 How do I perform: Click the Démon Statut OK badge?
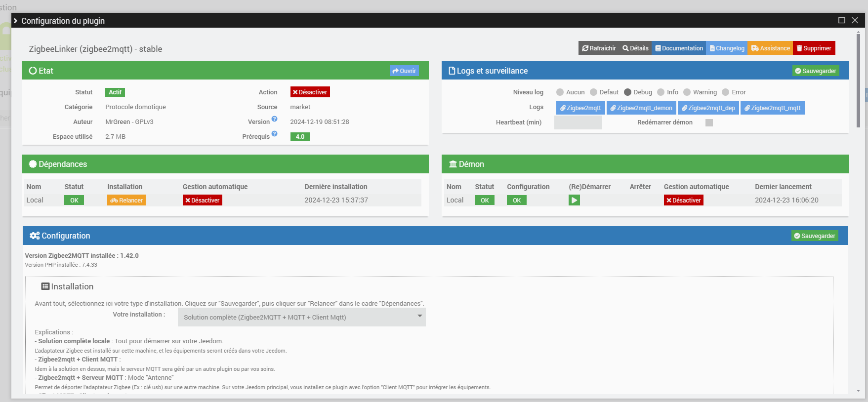pos(485,200)
